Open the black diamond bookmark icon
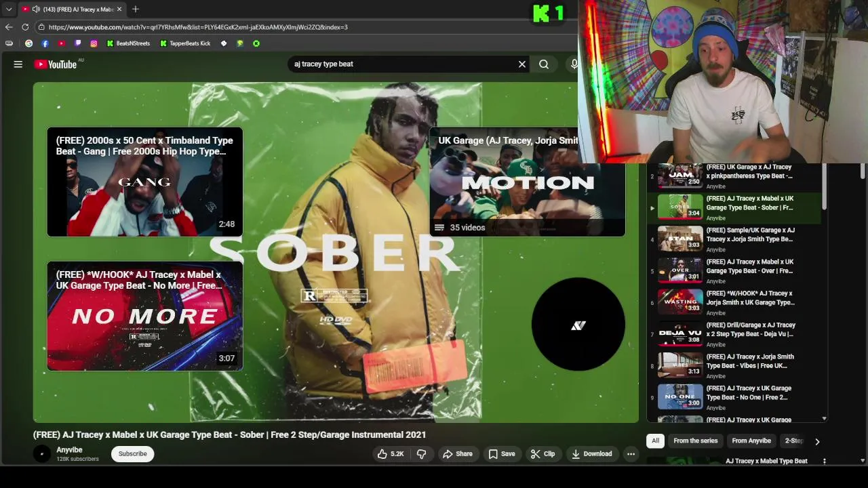This screenshot has width=868, height=488. pos(224,43)
